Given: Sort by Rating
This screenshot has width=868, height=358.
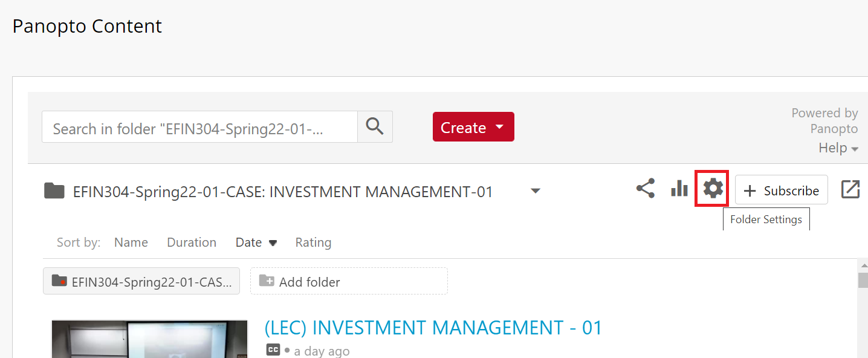Looking at the screenshot, I should pos(313,242).
